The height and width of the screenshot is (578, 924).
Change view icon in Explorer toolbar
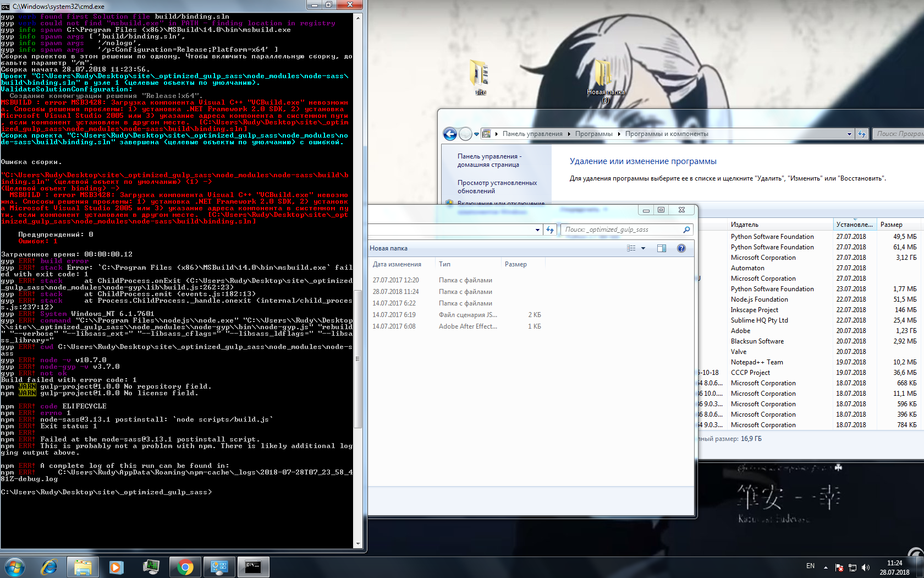click(631, 248)
